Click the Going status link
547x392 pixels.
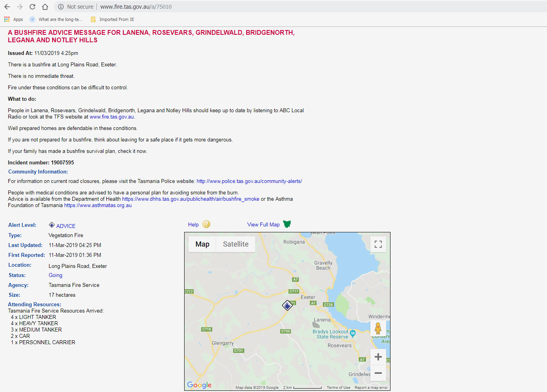click(55, 275)
